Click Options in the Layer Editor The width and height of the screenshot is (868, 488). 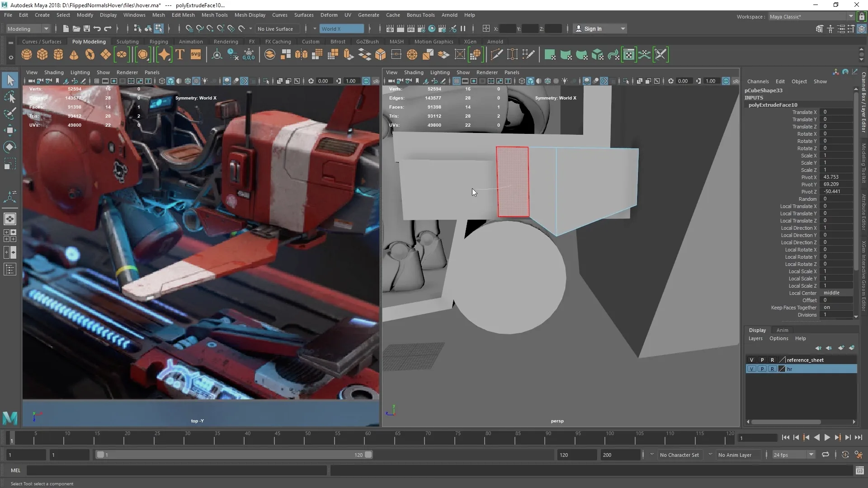click(x=778, y=338)
